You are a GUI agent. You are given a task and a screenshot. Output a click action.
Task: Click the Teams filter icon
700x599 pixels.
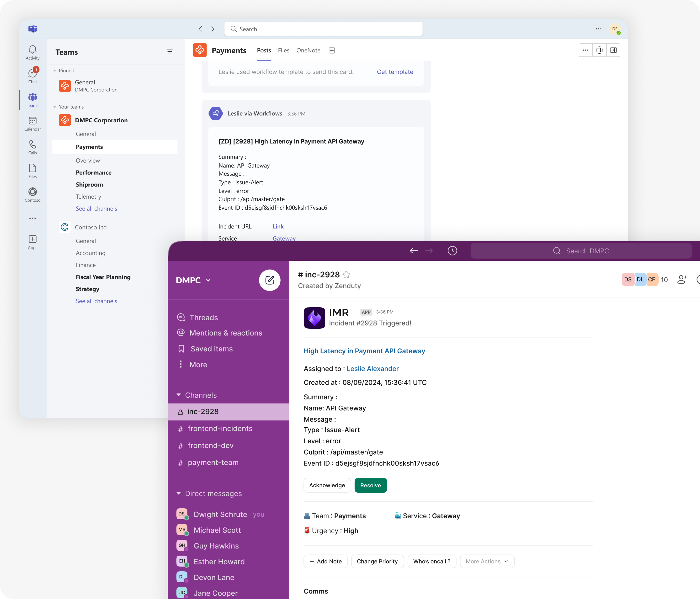(170, 52)
